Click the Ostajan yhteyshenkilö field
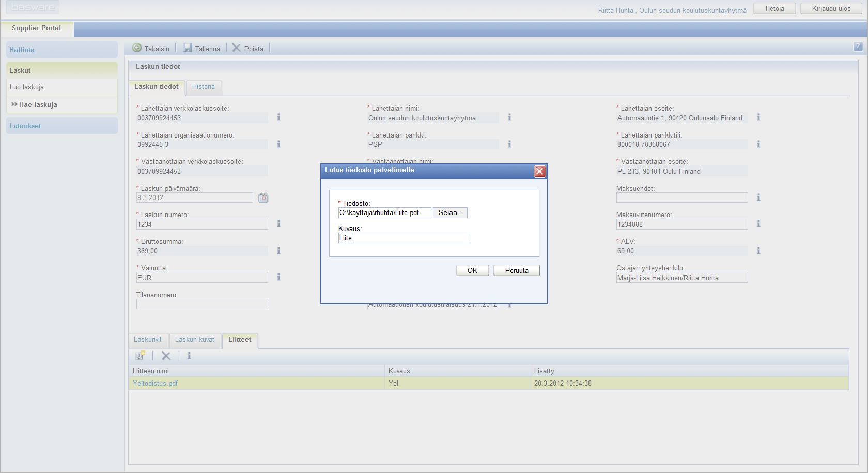868x473 pixels. (x=682, y=278)
